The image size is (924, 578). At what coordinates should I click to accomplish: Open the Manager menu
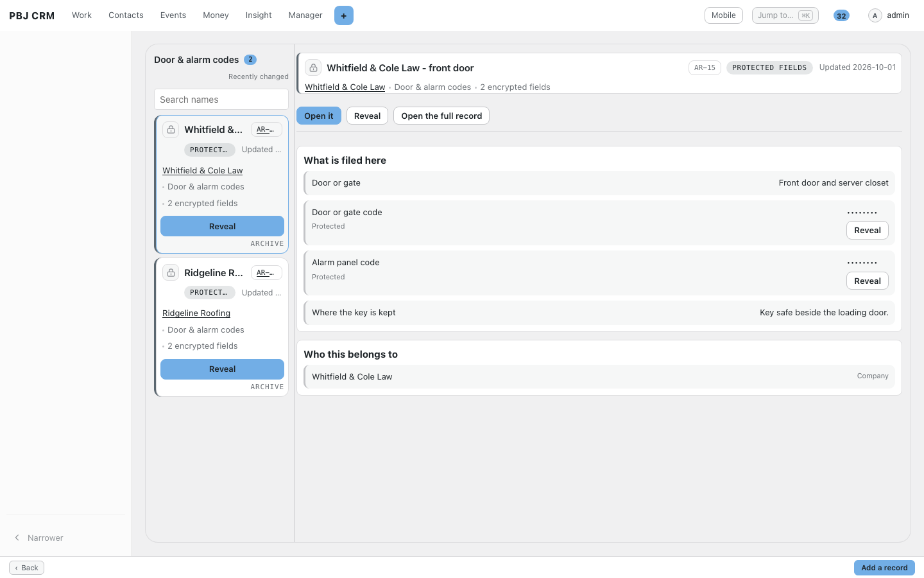[x=305, y=15]
